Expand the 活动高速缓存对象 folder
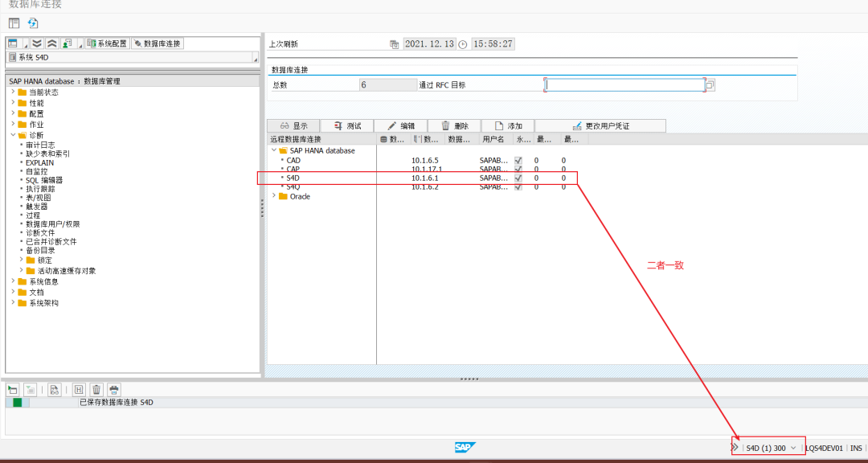 pos(22,270)
